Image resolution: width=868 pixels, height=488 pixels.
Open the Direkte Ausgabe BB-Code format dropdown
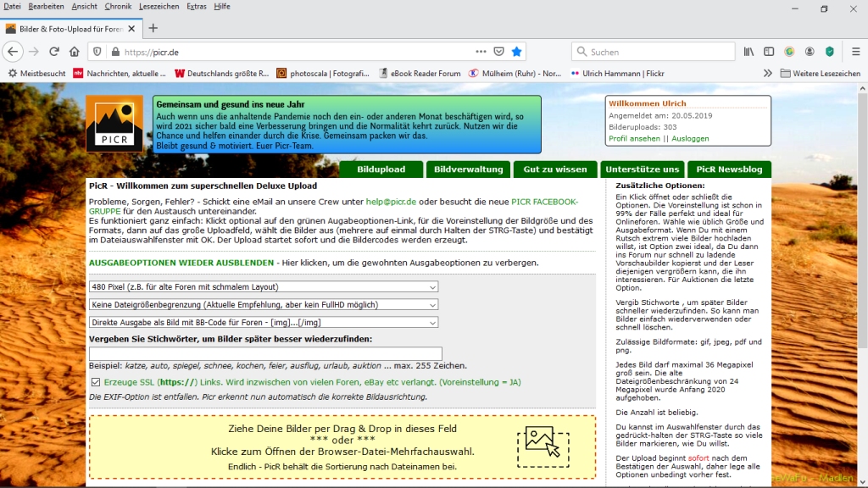click(x=263, y=322)
